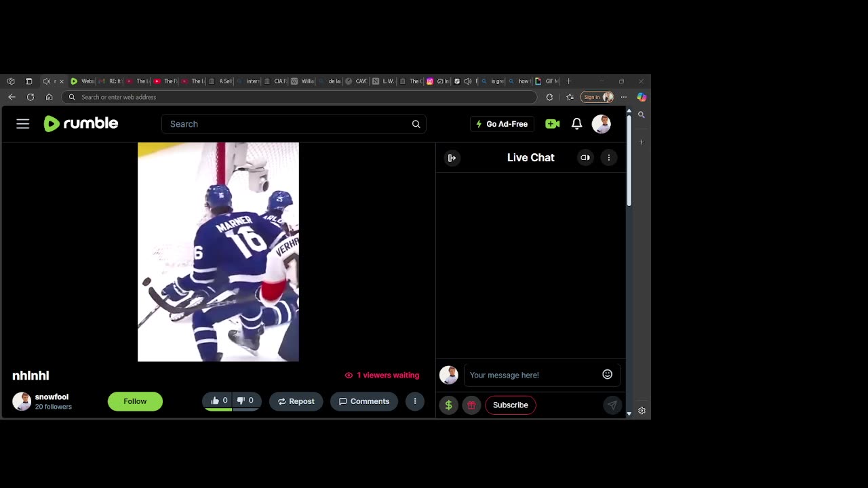Gift a subscription with gift icon
868x488 pixels.
[x=471, y=405]
